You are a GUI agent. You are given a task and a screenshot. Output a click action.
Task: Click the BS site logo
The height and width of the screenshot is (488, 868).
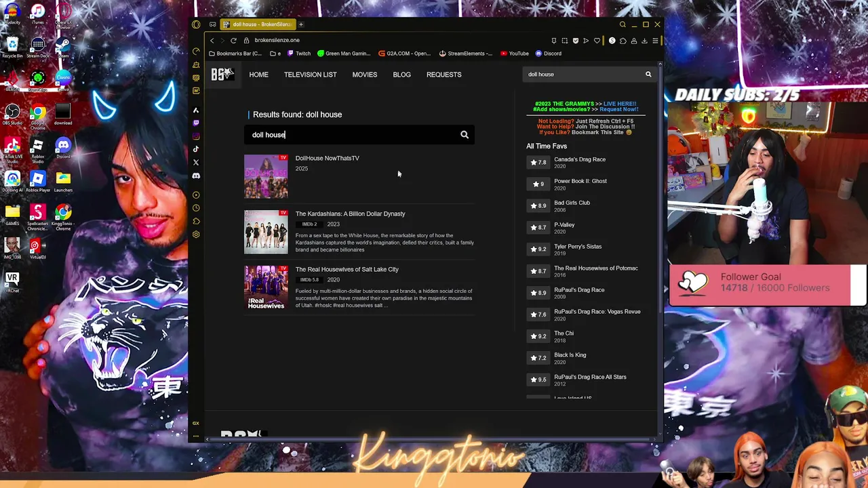222,74
